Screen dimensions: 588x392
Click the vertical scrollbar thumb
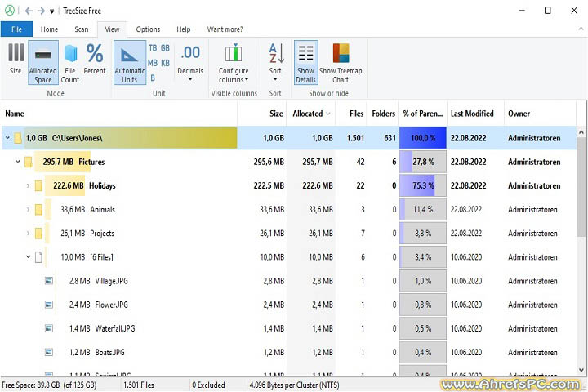click(x=581, y=187)
